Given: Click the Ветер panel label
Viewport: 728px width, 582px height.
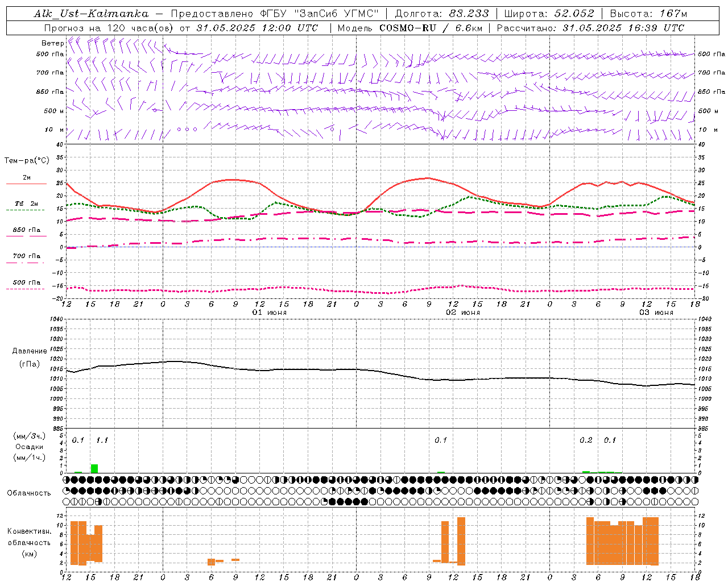Looking at the screenshot, I should [x=52, y=43].
